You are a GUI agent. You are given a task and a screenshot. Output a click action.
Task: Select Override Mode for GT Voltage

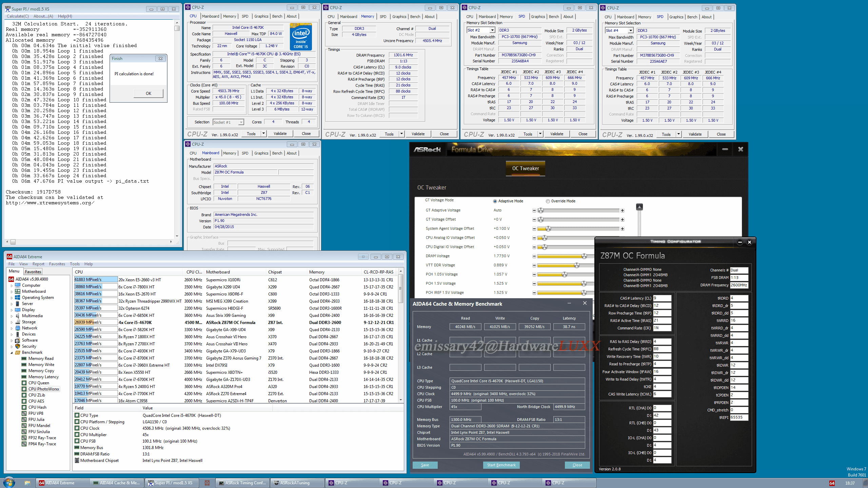click(x=548, y=201)
